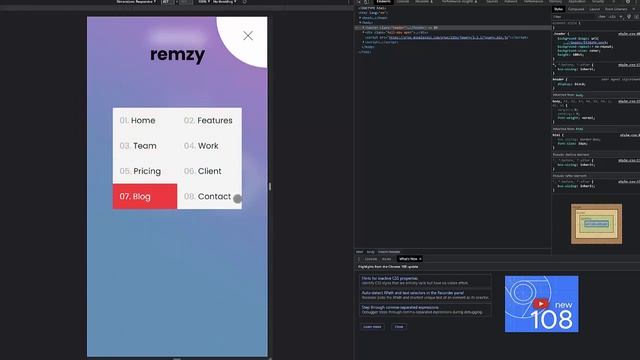Open the Recorder panel XPath highlight item
Viewport: 640px width, 360px height.
tap(425, 295)
